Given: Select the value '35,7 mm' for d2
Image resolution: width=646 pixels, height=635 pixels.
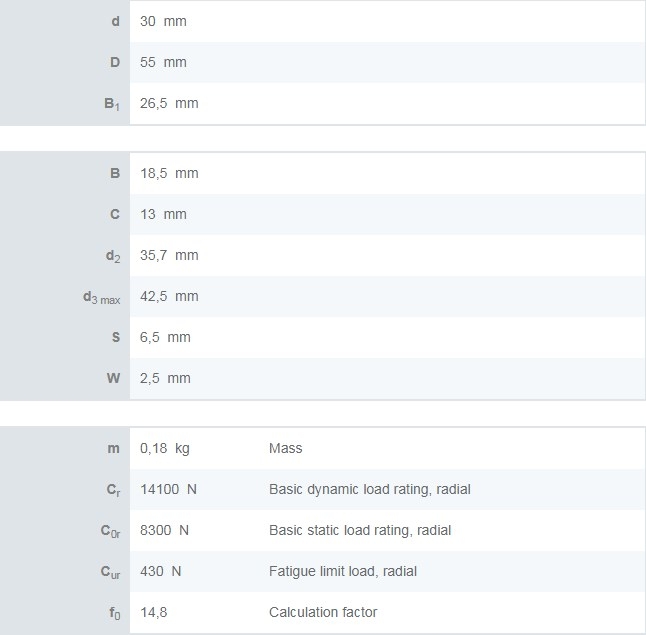Looking at the screenshot, I should 169,255.
